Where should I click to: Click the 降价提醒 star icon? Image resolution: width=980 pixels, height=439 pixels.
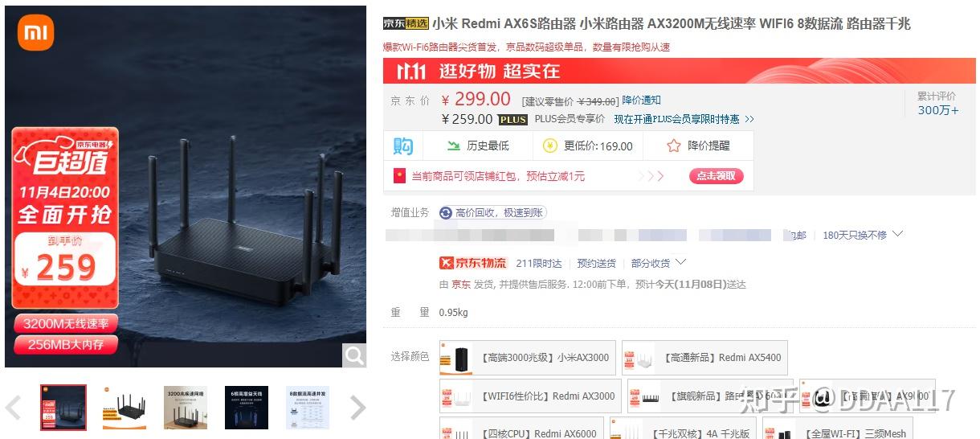coord(674,146)
